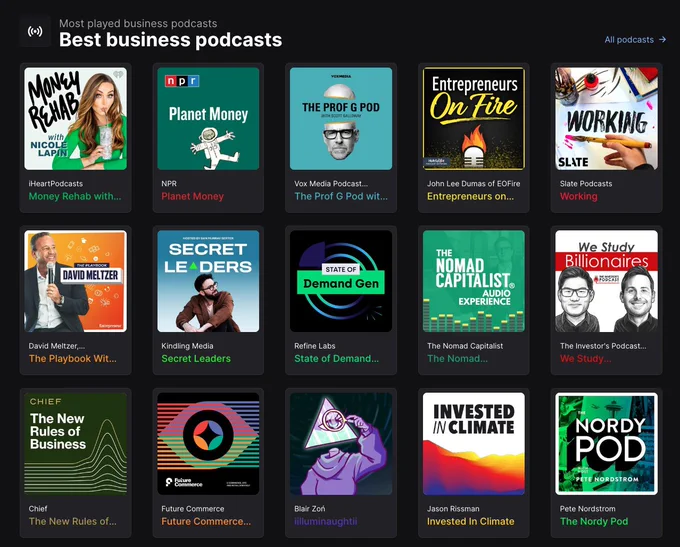Click 'The Nomad Capitalist' publisher name
This screenshot has width=680, height=547.
click(x=465, y=346)
